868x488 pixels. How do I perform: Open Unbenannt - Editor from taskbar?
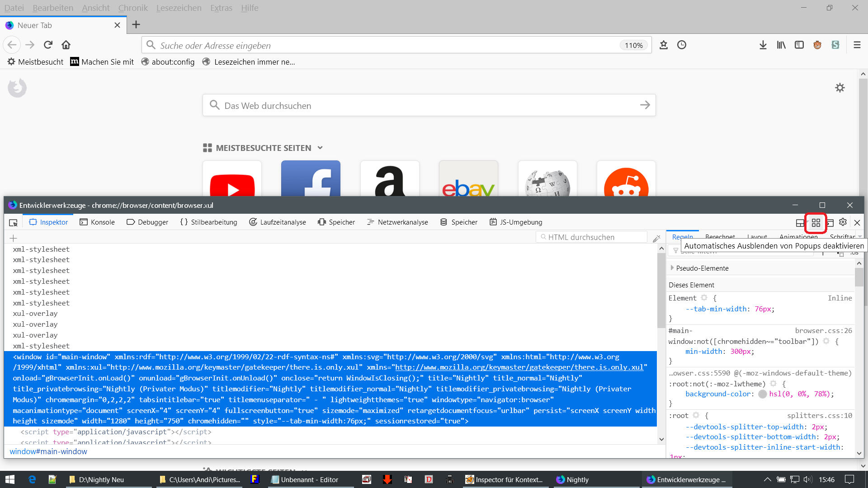305,479
